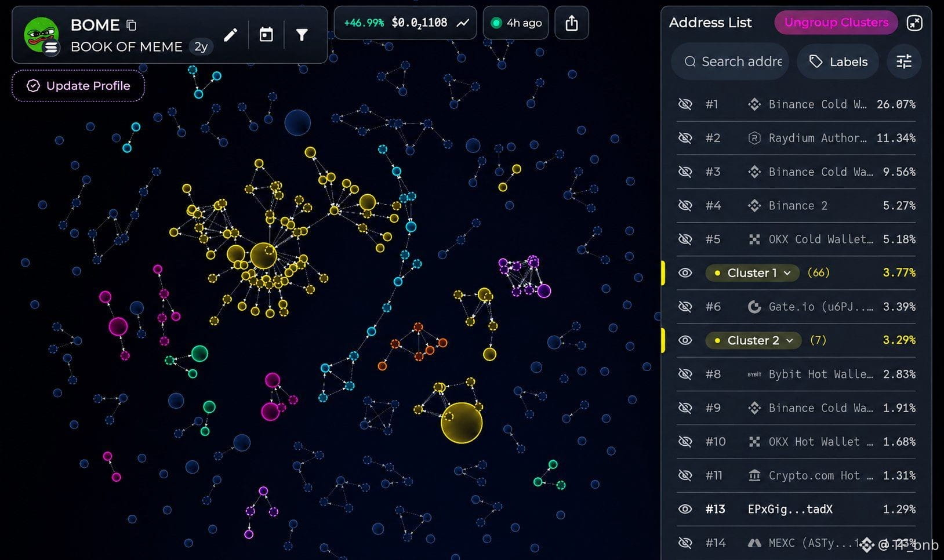Click the Address List heading
This screenshot has width=944, height=560.
click(710, 23)
